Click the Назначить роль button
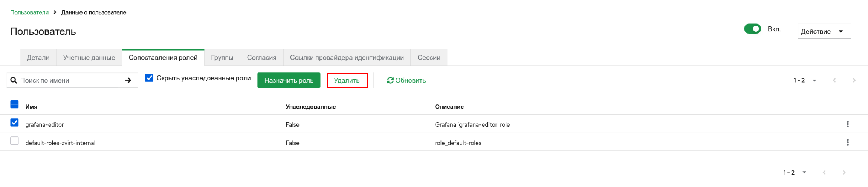This screenshot has height=187, width=868. (289, 80)
